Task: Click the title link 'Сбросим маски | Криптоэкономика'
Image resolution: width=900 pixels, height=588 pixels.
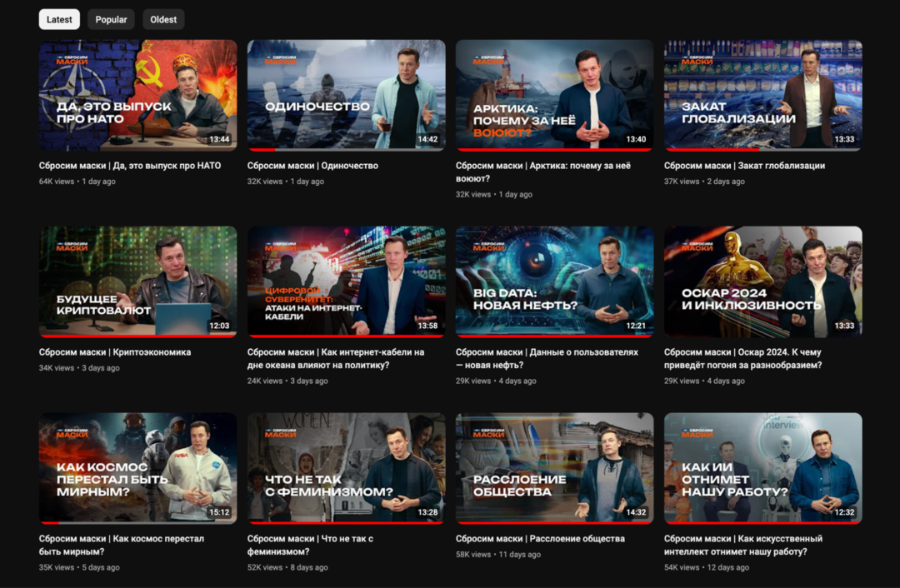Action: click(115, 352)
